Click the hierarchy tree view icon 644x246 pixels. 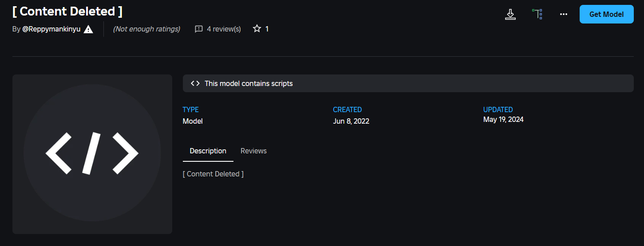(537, 14)
